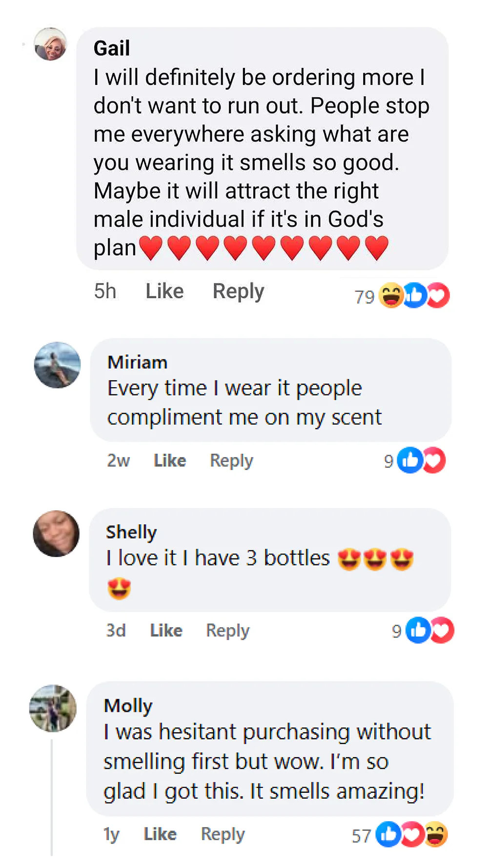Reply to Miriam's comment

(231, 460)
